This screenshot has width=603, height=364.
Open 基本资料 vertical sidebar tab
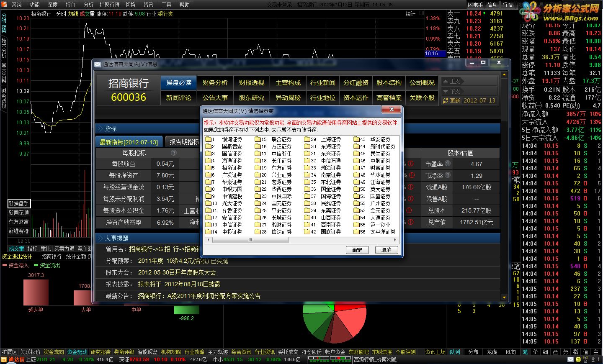tap(4, 74)
